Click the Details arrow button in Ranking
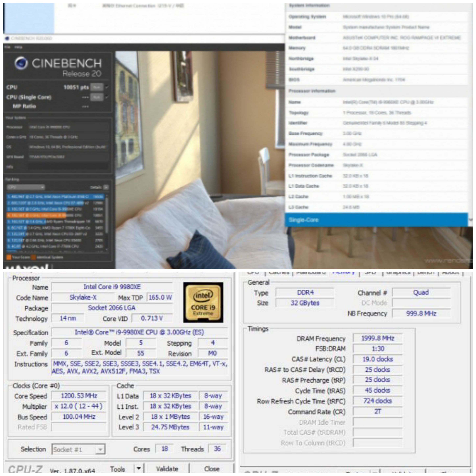 coord(106,187)
